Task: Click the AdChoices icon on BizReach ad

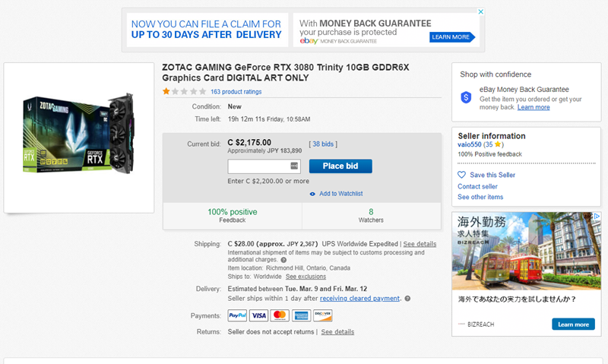Action: pos(597,216)
